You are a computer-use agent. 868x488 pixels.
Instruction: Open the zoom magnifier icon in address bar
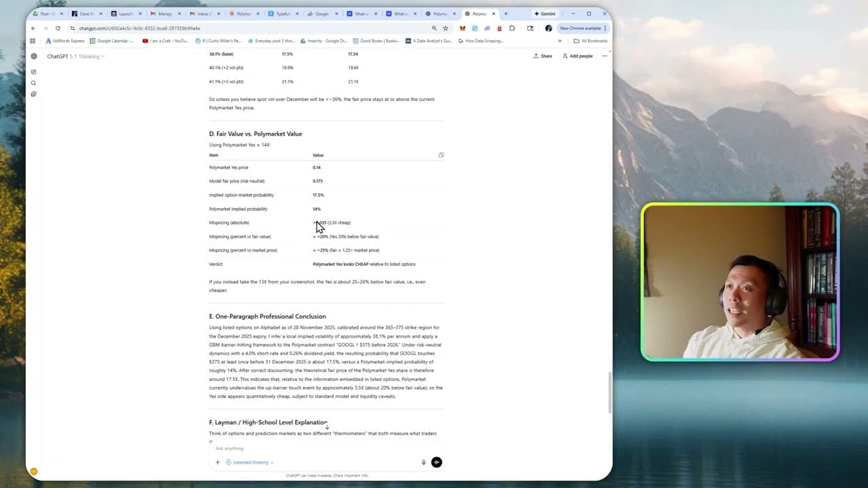[434, 28]
